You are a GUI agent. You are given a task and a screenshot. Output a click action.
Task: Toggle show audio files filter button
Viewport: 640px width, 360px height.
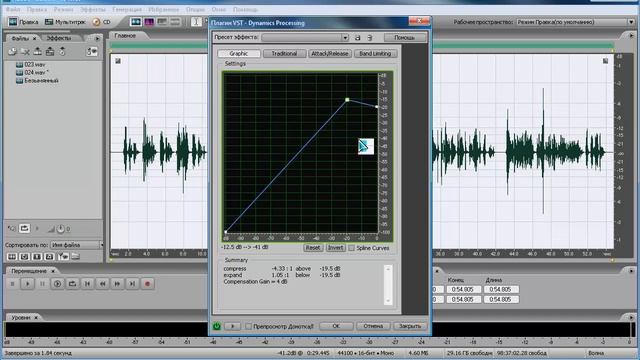pos(12,257)
